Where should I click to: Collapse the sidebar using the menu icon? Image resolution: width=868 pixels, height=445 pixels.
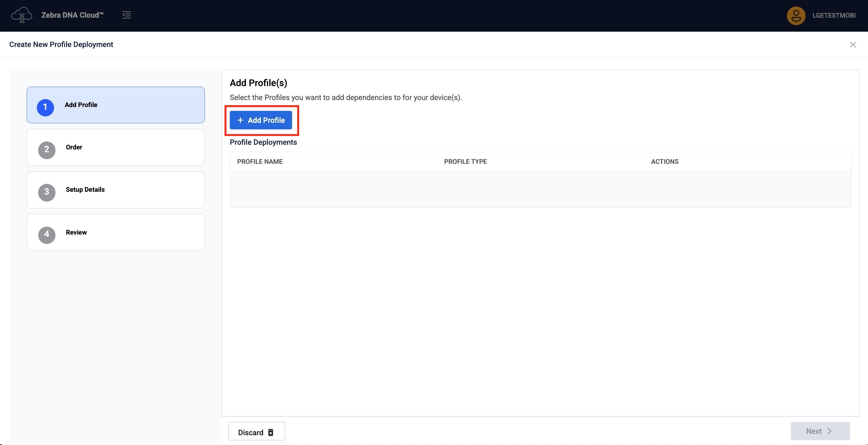[x=127, y=15]
